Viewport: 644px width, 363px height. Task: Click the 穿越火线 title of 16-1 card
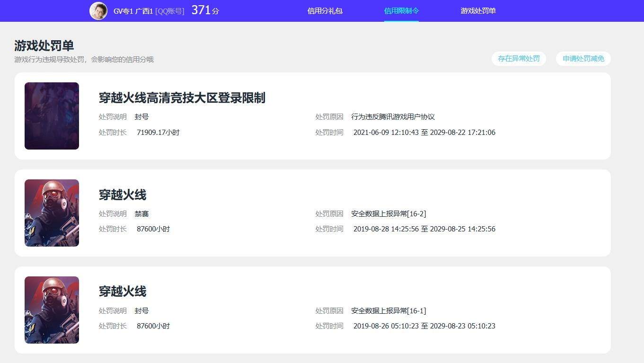click(123, 291)
